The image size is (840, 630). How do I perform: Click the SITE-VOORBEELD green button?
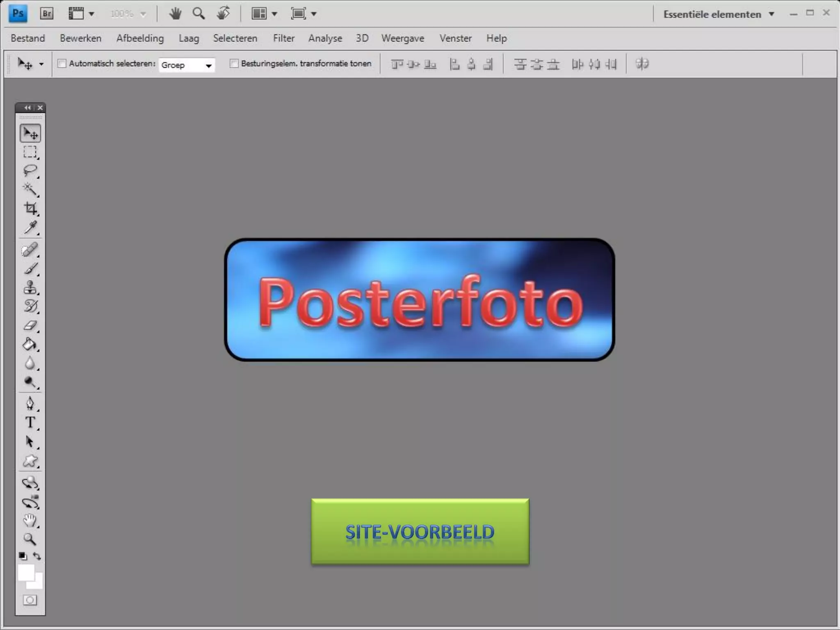point(420,532)
